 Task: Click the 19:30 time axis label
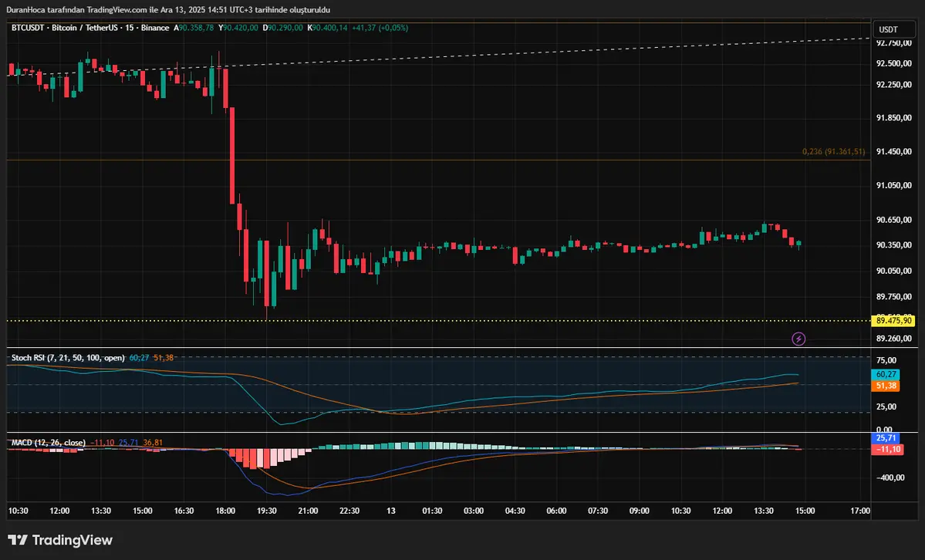click(x=267, y=511)
